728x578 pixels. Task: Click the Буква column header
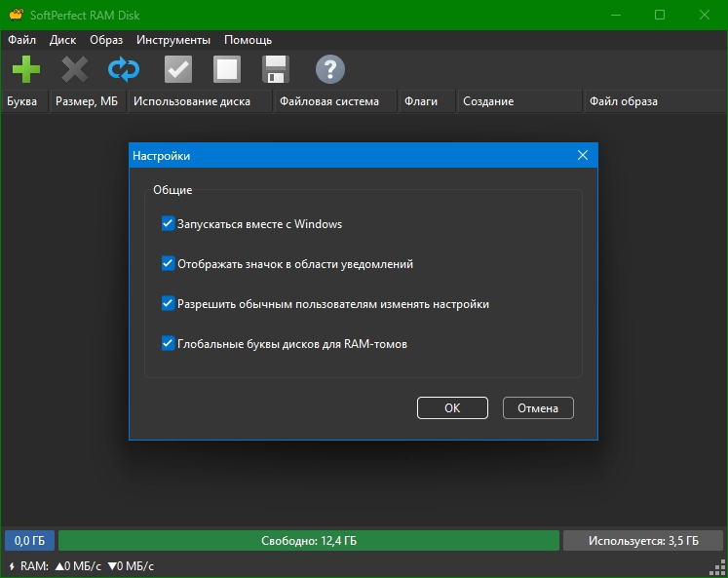tap(24, 101)
